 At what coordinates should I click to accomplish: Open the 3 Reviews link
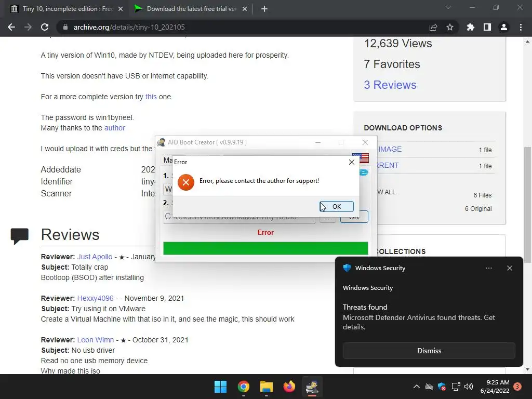click(390, 85)
